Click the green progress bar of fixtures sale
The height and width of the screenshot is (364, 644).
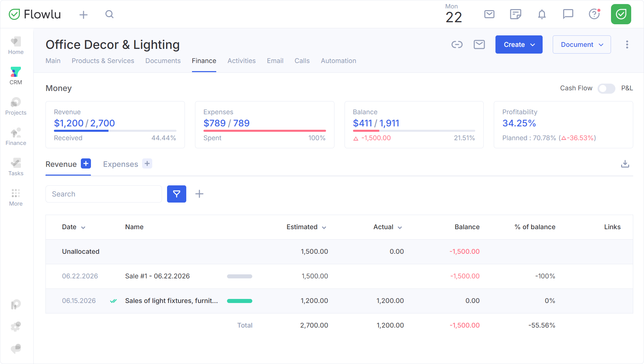(x=239, y=301)
